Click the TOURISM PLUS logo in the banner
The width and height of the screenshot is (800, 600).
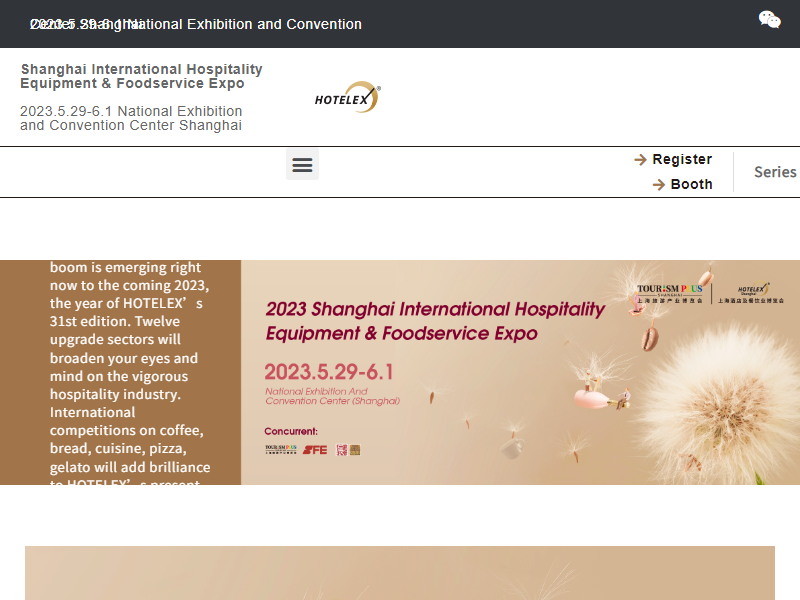(x=672, y=293)
